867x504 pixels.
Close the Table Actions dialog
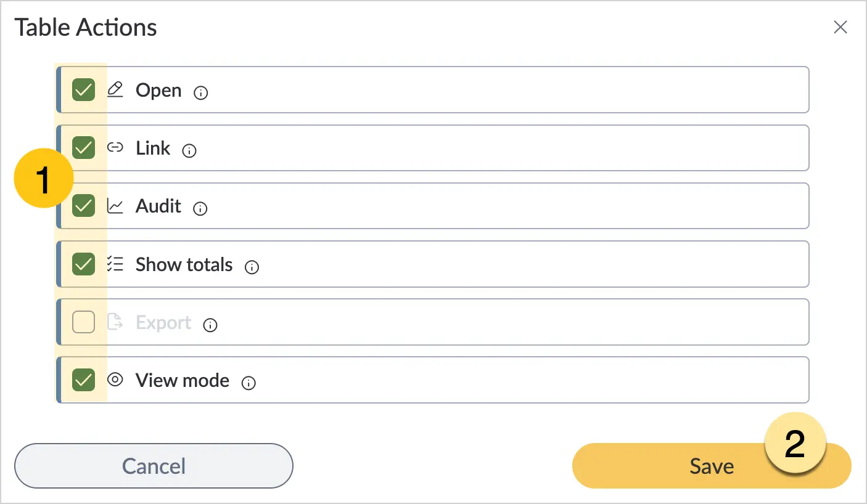click(840, 27)
